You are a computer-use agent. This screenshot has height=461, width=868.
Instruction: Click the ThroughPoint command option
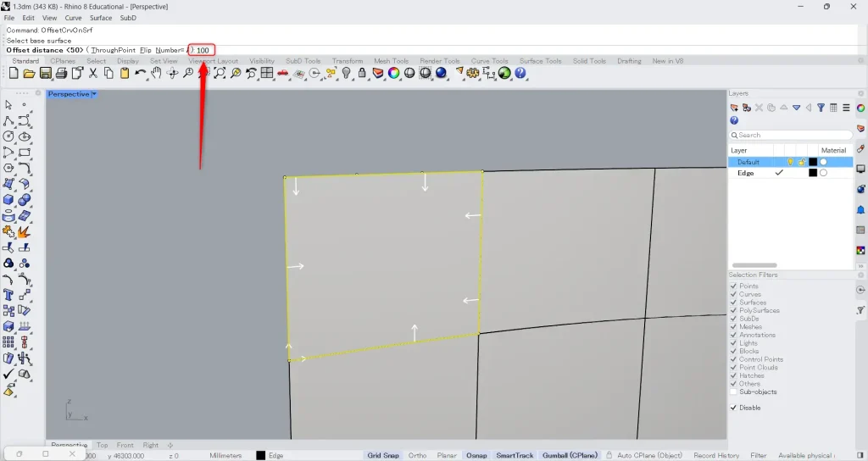(x=114, y=50)
